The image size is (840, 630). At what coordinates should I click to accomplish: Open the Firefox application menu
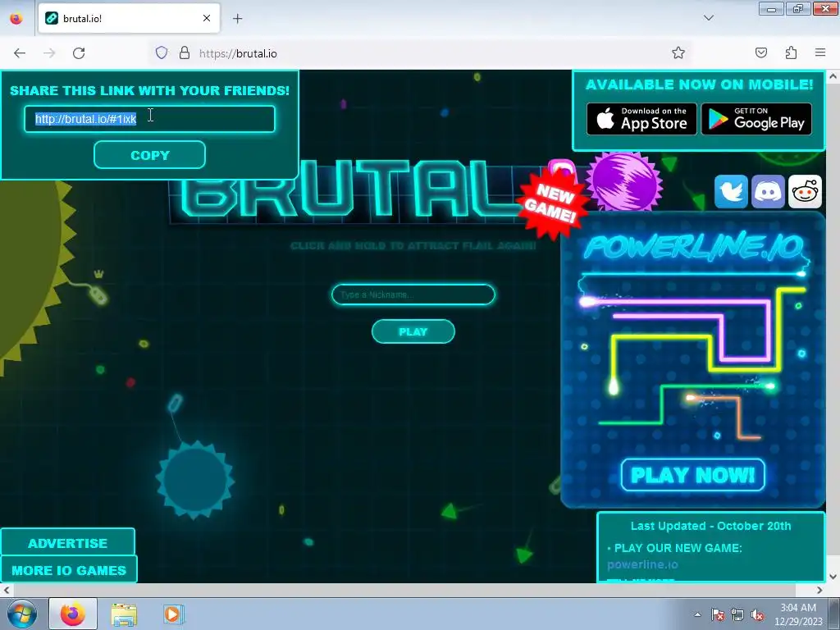click(820, 52)
